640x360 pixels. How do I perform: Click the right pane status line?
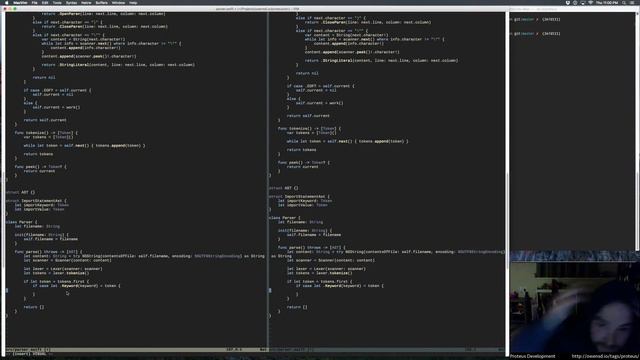point(387,350)
